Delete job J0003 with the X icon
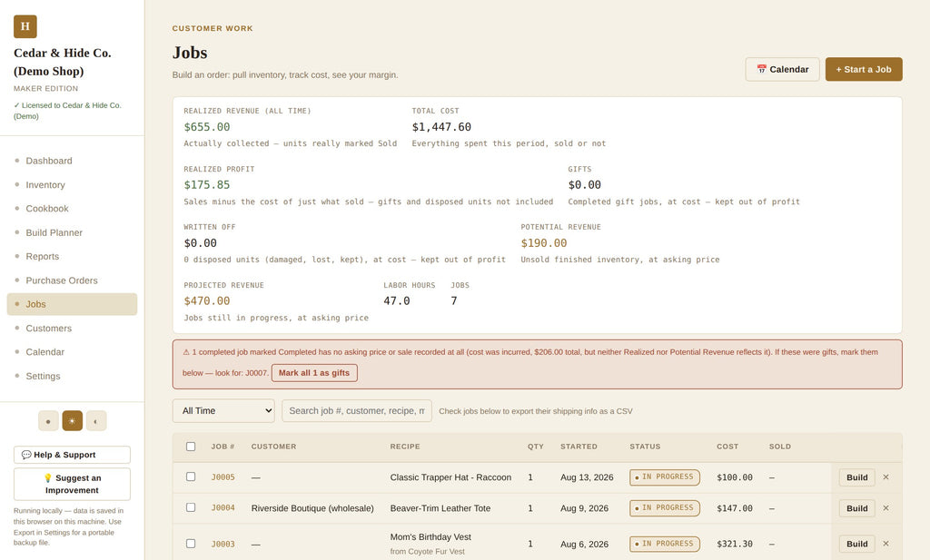Screen dimensions: 930x560 coord(885,544)
